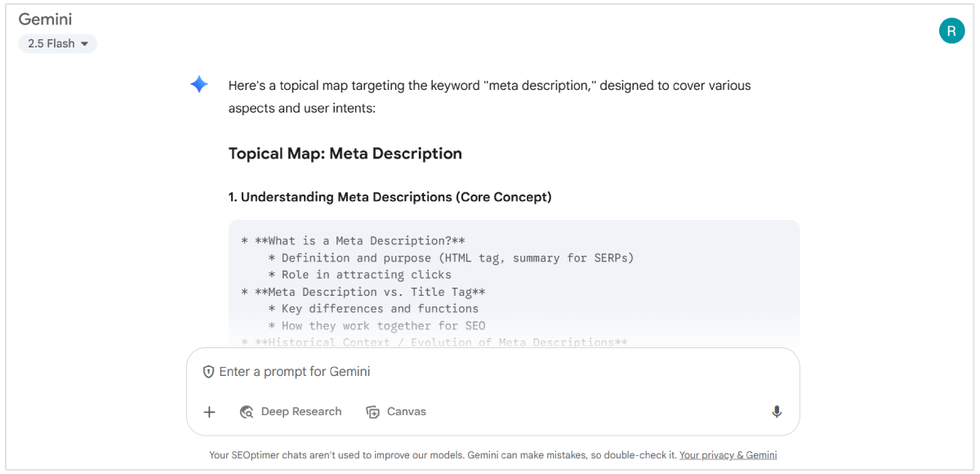Open the "Your privacy & Gemini" link

pyautogui.click(x=728, y=454)
